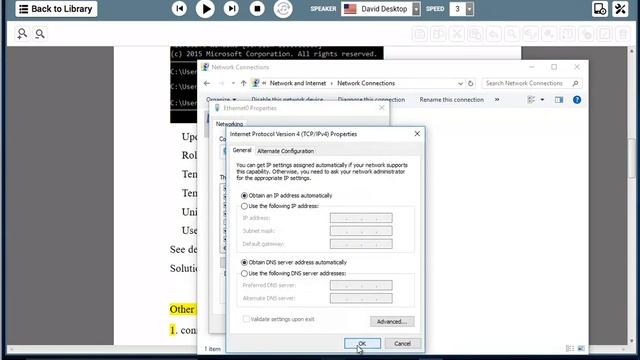
Task: Click the Change your view icon
Action: [x=531, y=100]
